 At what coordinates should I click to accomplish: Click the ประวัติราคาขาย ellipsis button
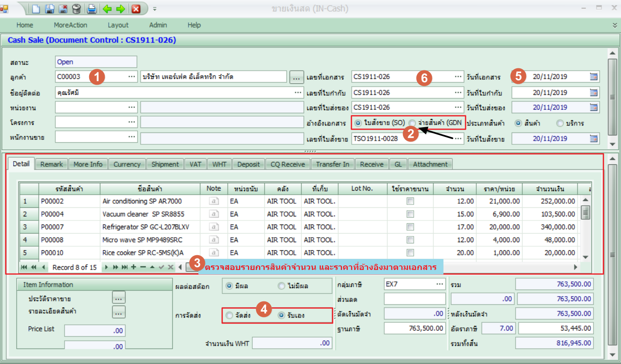119,298
